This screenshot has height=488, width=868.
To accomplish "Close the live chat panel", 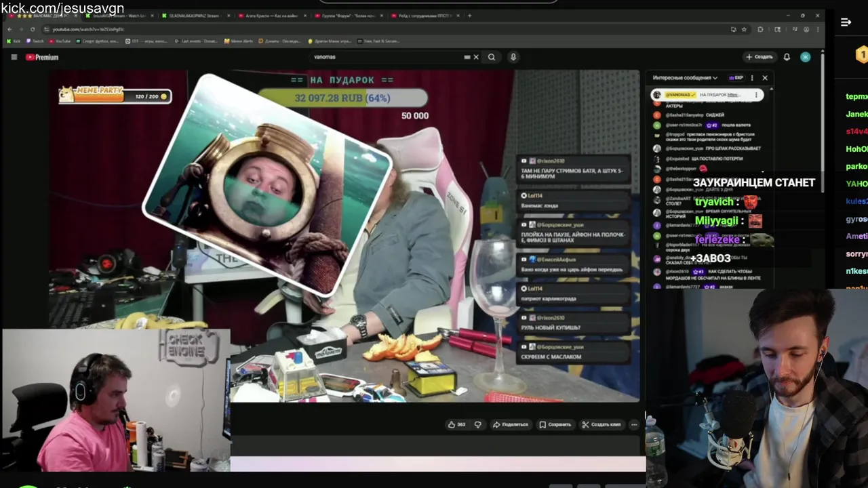I will pyautogui.click(x=765, y=77).
